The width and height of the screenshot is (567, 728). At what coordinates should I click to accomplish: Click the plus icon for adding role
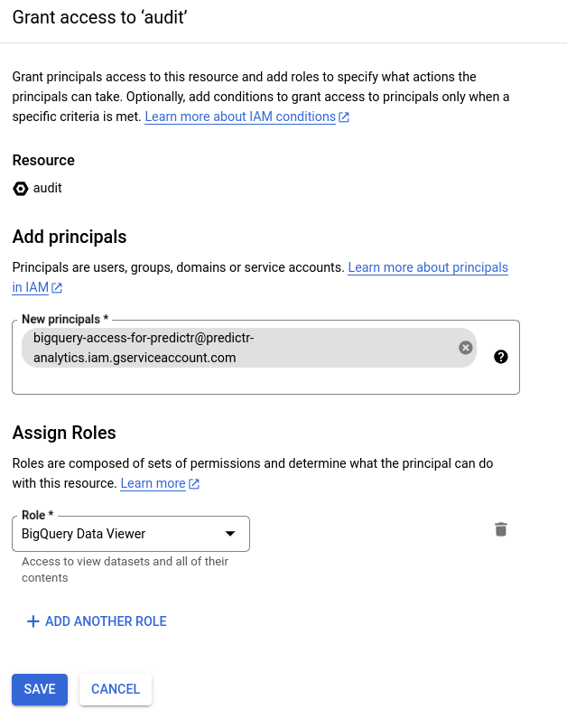pyautogui.click(x=33, y=621)
